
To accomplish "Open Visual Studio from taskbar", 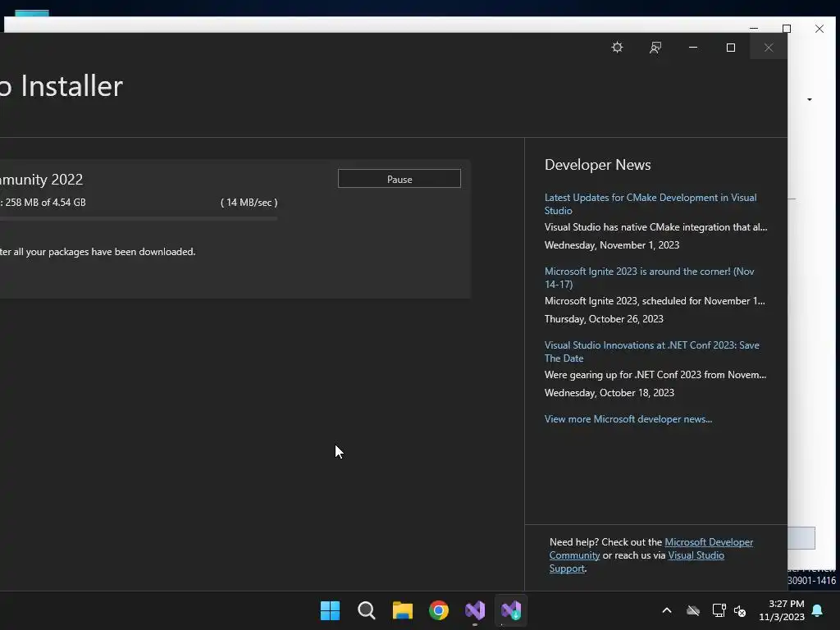I will coord(475,610).
